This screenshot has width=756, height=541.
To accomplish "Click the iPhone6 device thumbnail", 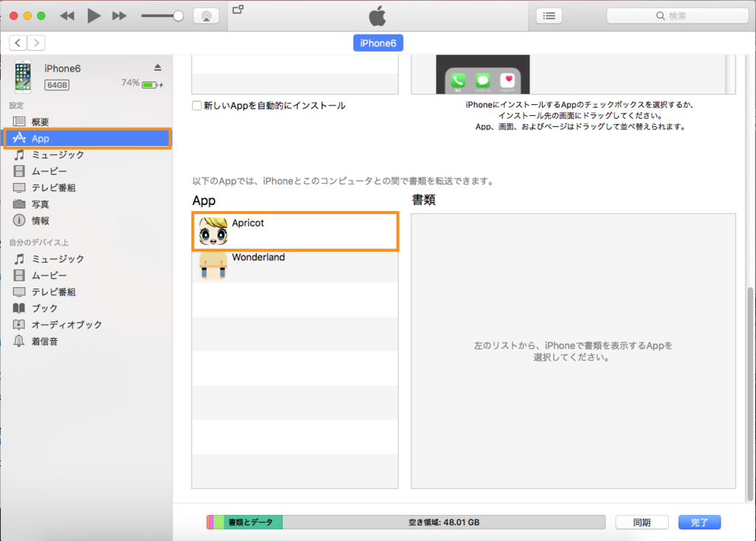I will coord(23,76).
